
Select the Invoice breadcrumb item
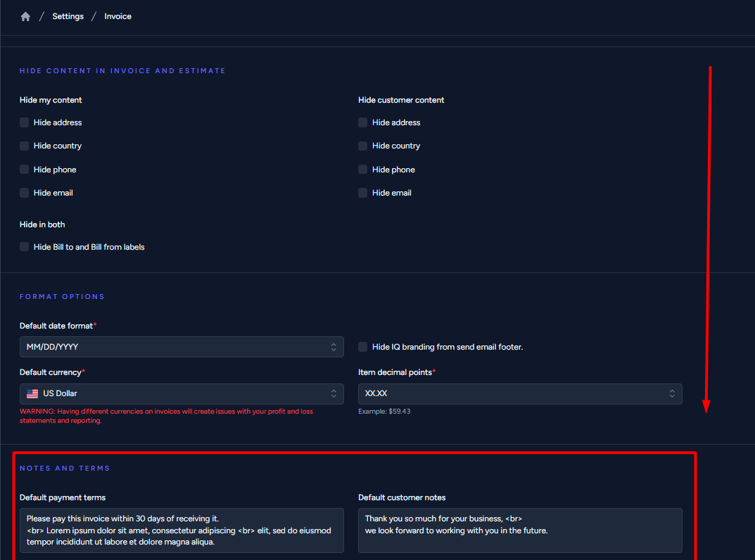coord(118,16)
